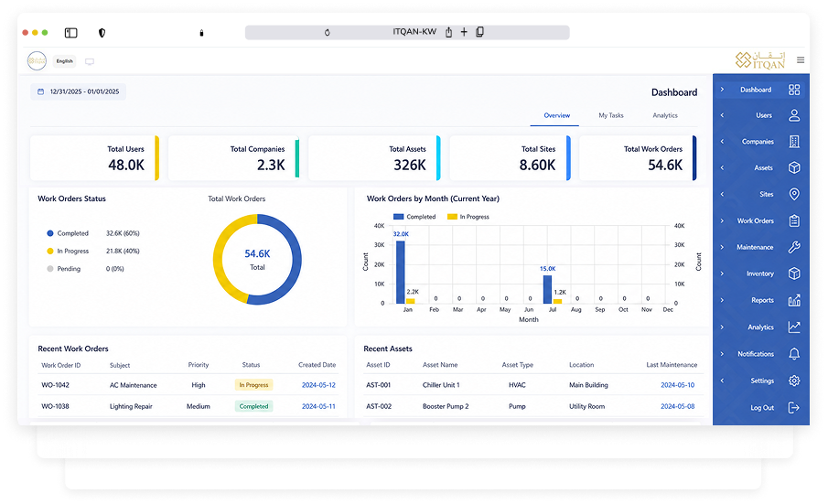Click the Log Out exit icon
This screenshot has height=504, width=828.
[793, 407]
